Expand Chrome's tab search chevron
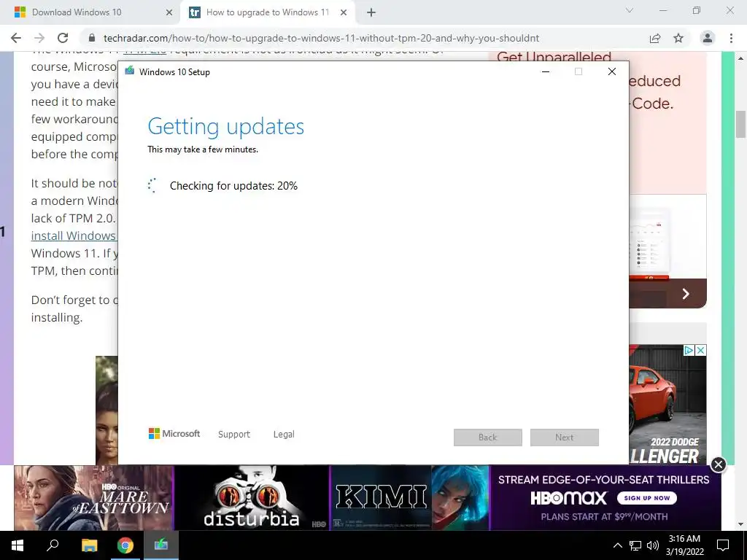Viewport: 747px width, 560px height. pos(630,10)
